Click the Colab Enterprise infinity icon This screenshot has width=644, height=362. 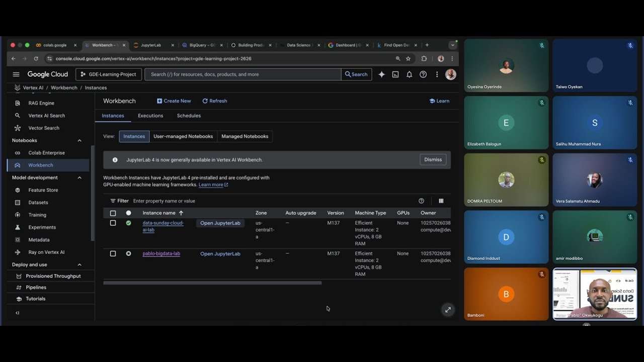(18, 153)
